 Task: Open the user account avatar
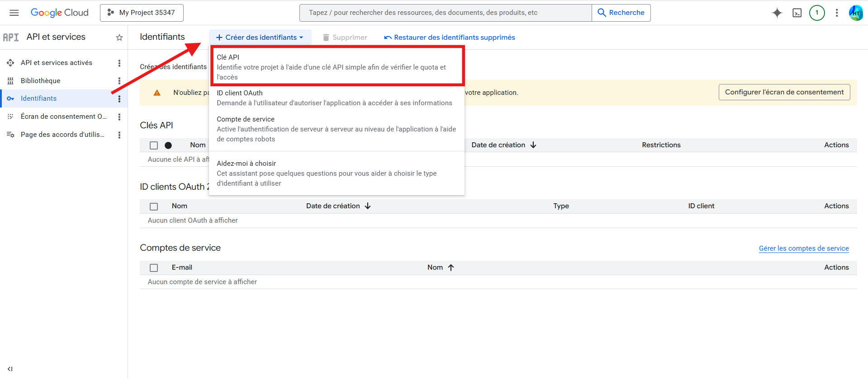[x=856, y=13]
